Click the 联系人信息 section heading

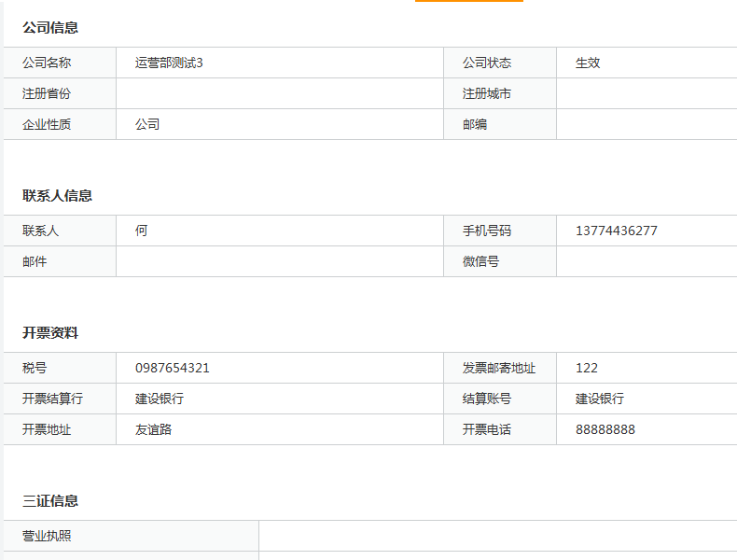57,196
